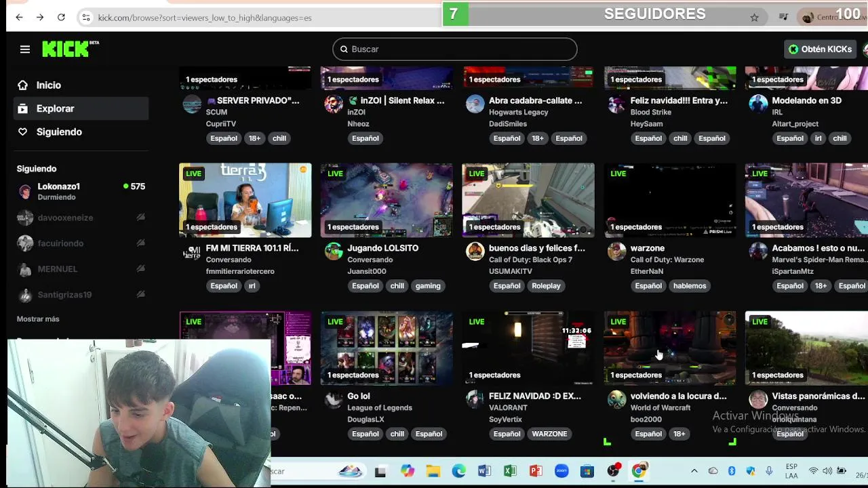868x488 pixels.
Task: Open stream titled FM MI TIERRA 101.1
Action: coord(252,248)
